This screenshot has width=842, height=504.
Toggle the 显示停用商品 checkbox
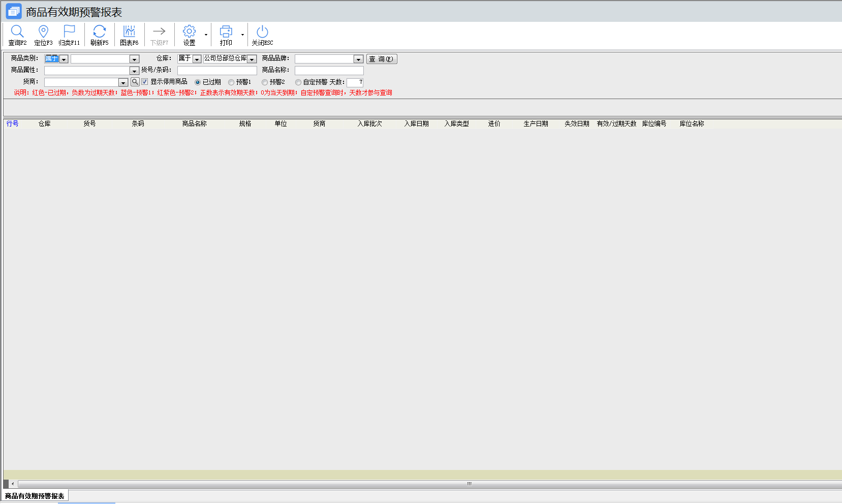coord(145,82)
